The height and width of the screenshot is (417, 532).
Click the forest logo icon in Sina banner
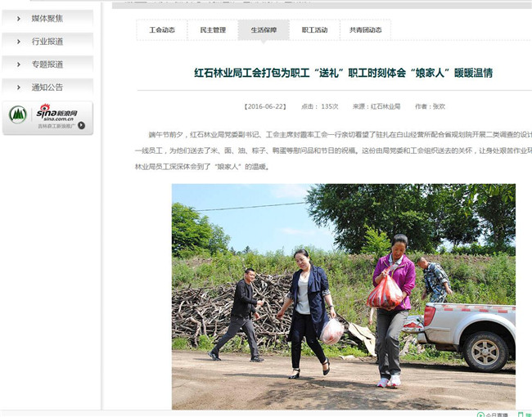[x=18, y=114]
